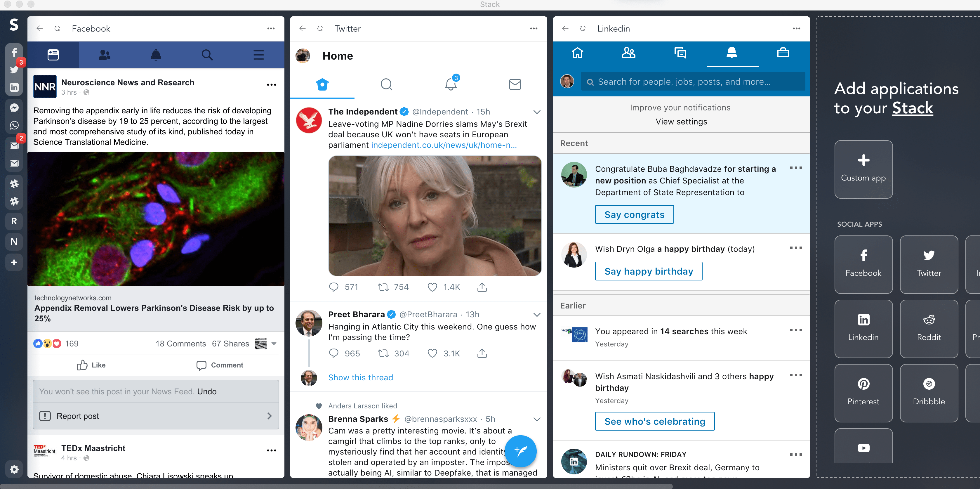This screenshot has height=489, width=980.
Task: Click the LinkedIn search input field
Action: [692, 82]
